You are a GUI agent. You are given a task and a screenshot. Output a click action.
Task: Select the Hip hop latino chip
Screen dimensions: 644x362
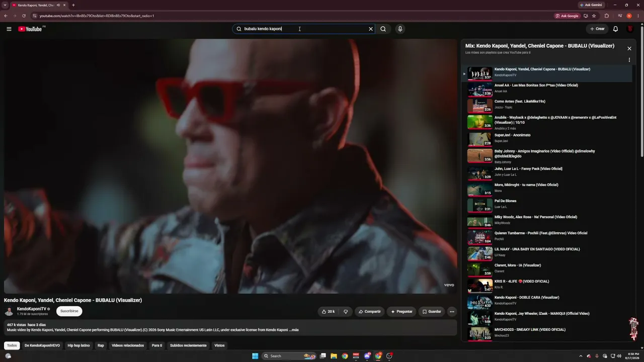(78, 345)
